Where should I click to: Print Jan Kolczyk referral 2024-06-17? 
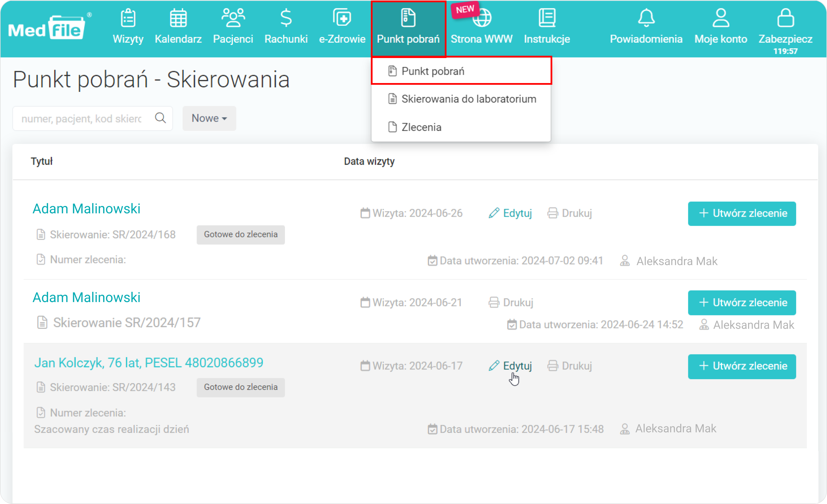[x=570, y=366]
